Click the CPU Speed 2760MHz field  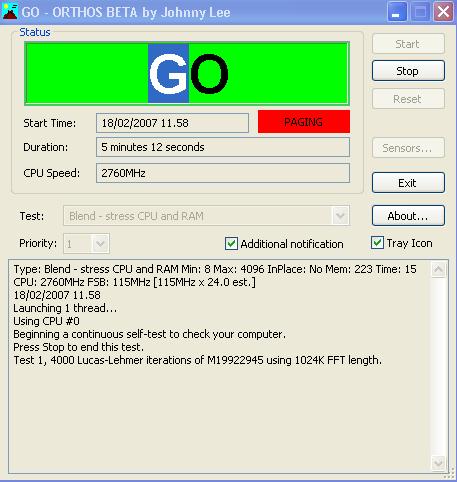[x=223, y=173]
